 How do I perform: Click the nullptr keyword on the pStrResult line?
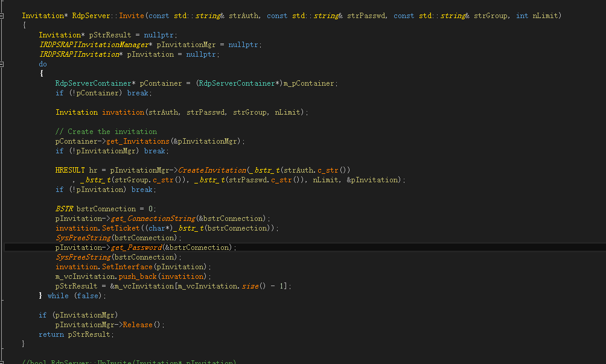click(161, 34)
